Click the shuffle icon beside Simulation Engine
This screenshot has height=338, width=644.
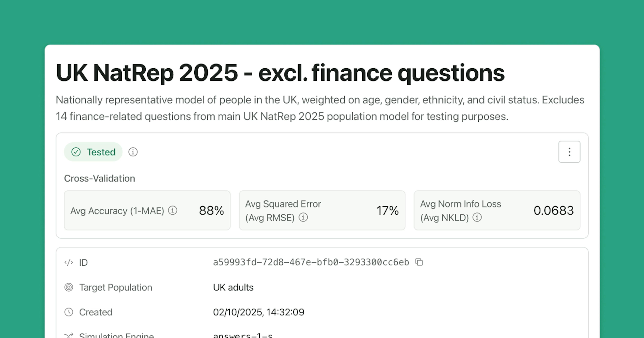(x=69, y=335)
